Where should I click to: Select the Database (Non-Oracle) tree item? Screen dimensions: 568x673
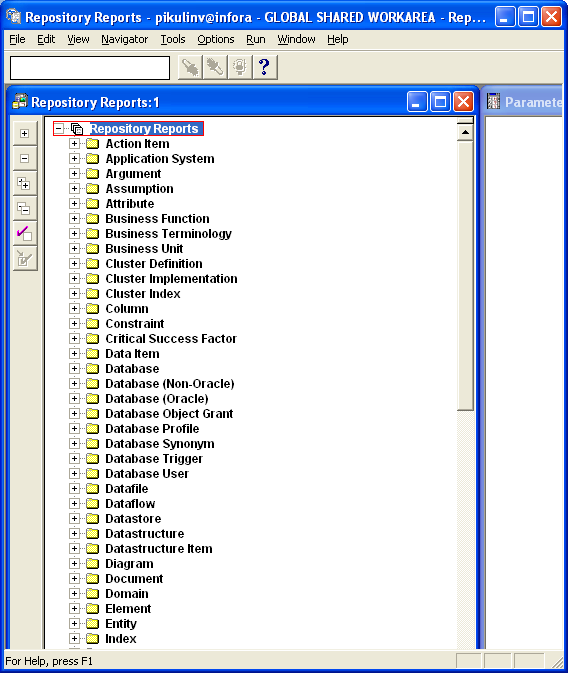point(170,384)
